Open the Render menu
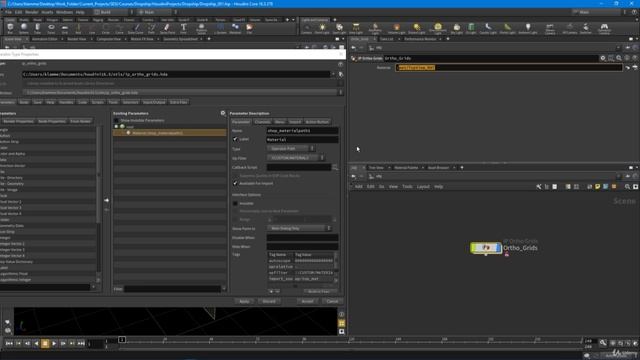Image resolution: width=640 pixels, height=360 pixels. tap(31, 12)
